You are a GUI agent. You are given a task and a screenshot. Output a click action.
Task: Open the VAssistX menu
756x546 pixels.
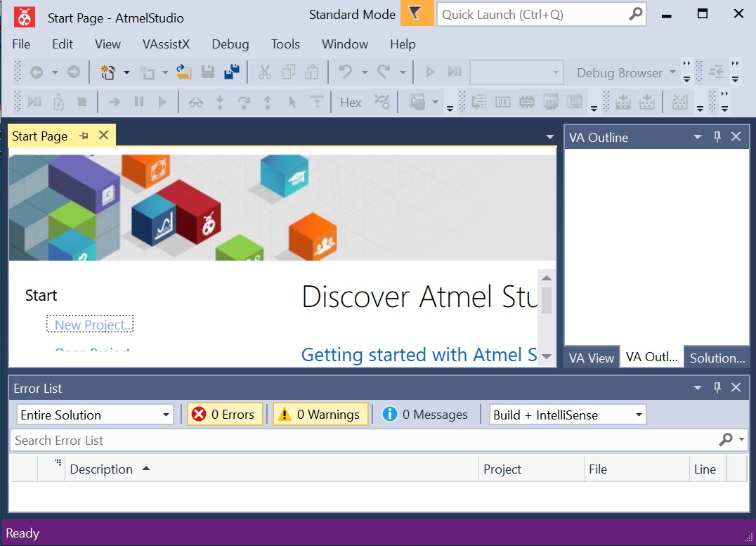(167, 44)
